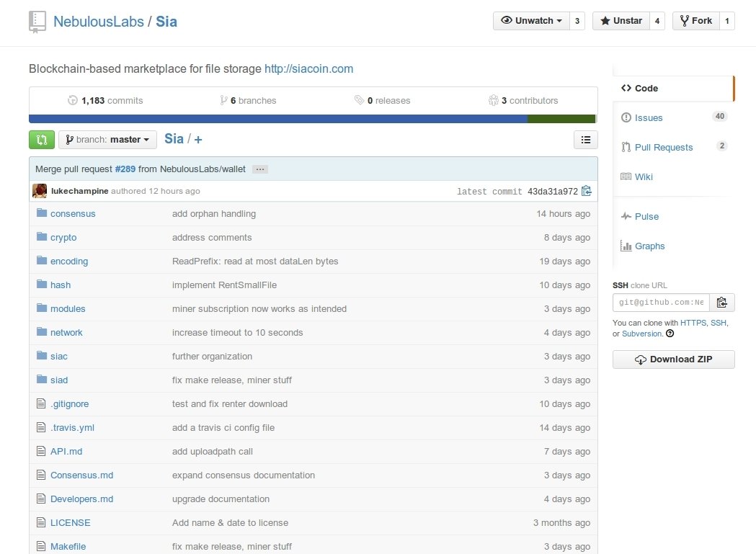Expand the commit message ellipsis
The height and width of the screenshot is (554, 756).
tap(260, 169)
